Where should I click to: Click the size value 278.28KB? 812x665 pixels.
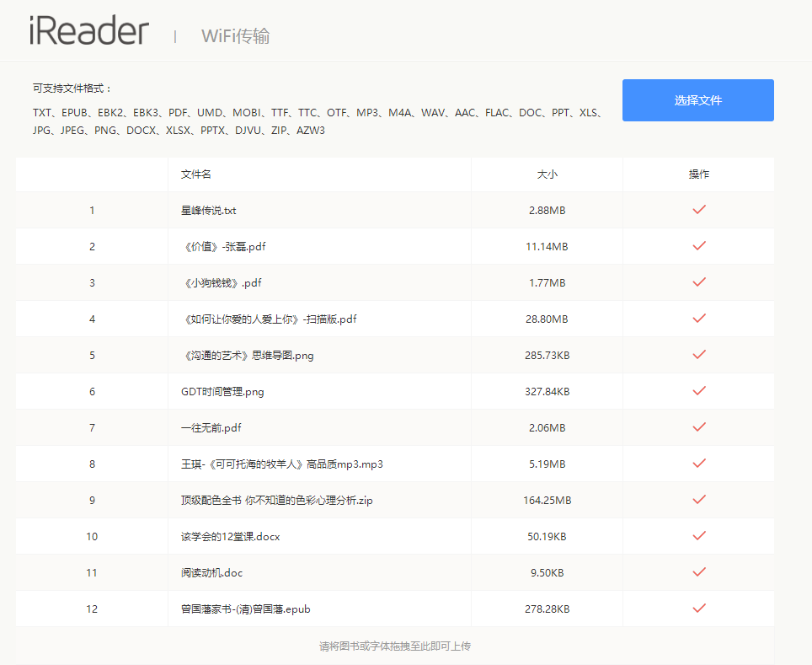pos(547,609)
